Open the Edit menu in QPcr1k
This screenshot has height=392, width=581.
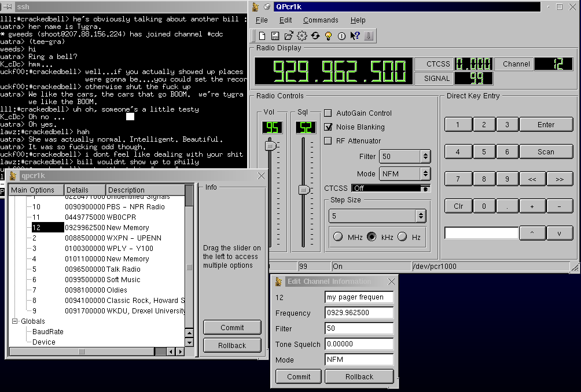click(x=285, y=20)
